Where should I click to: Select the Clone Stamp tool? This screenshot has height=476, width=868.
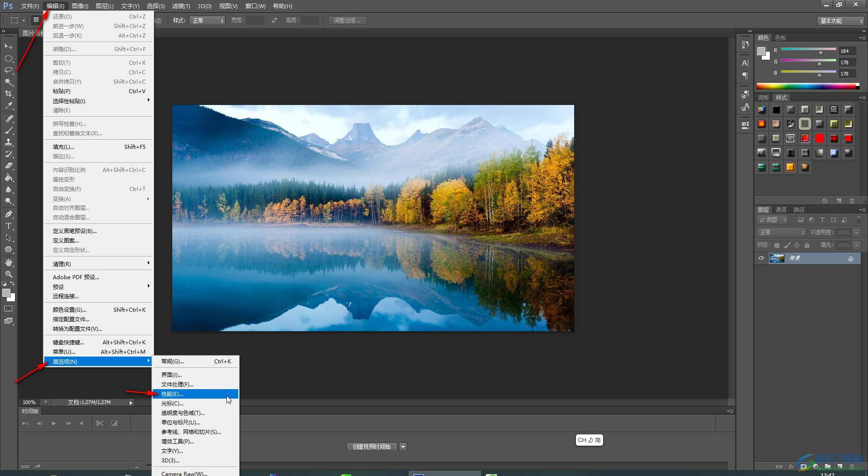click(9, 142)
